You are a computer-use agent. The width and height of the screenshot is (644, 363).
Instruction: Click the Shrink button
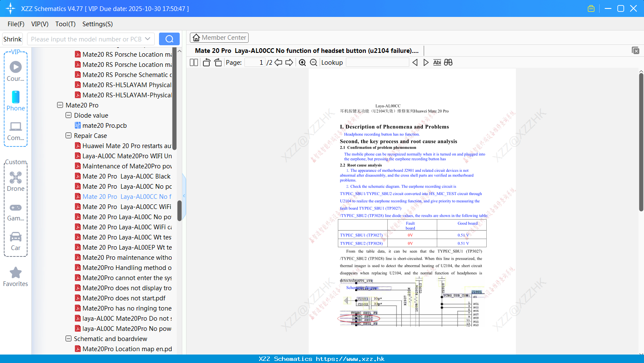point(13,39)
